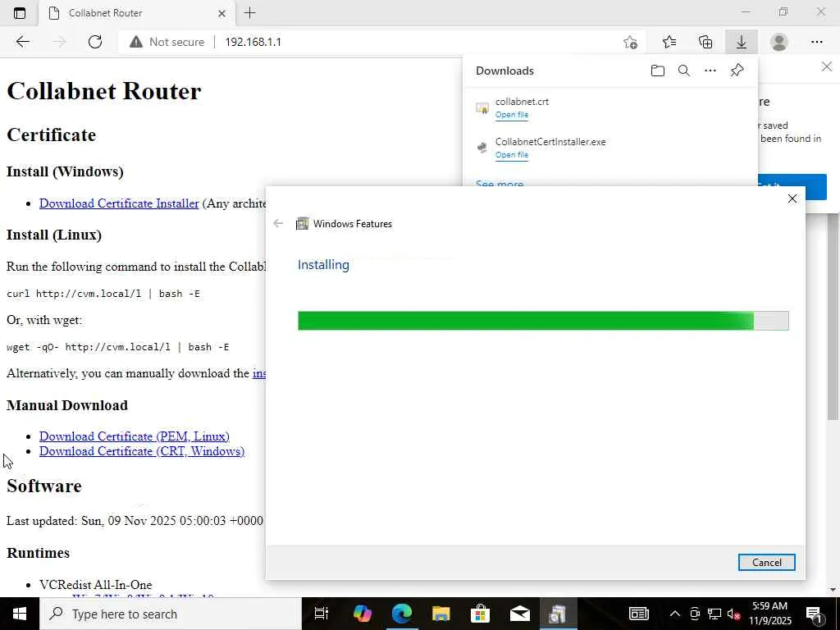Click the curl http://cvm.local/l command text
Screen dimensions: 840x630
(103, 294)
